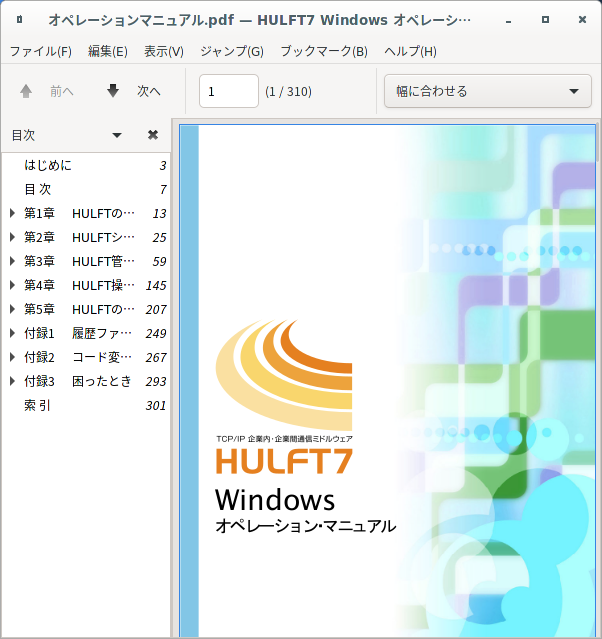Maximize the document viewer window
The height and width of the screenshot is (639, 602).
tap(545, 20)
